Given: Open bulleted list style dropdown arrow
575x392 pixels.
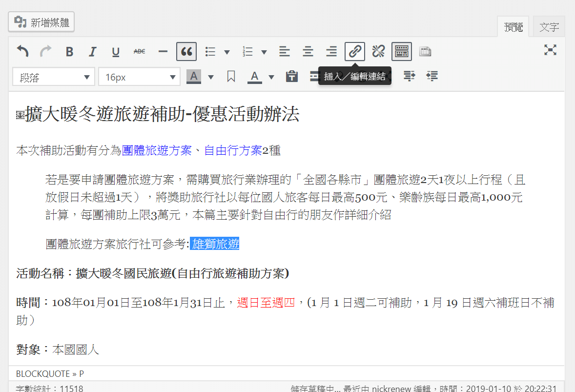Looking at the screenshot, I should tap(227, 52).
